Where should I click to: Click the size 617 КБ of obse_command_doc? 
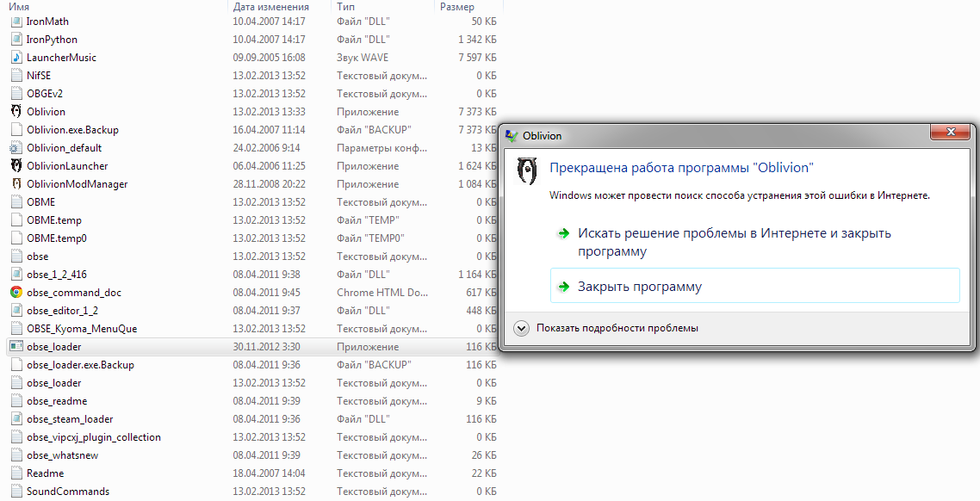click(x=481, y=293)
